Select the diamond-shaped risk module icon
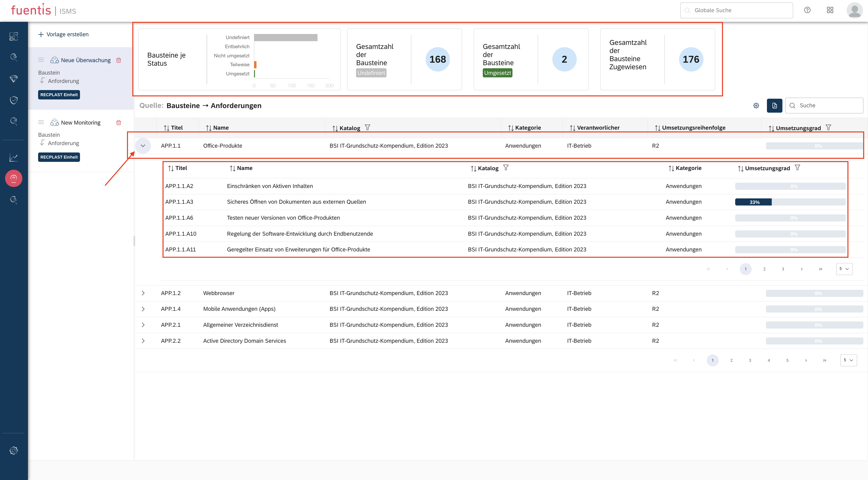Screen dimensions: 868x480 13,78
